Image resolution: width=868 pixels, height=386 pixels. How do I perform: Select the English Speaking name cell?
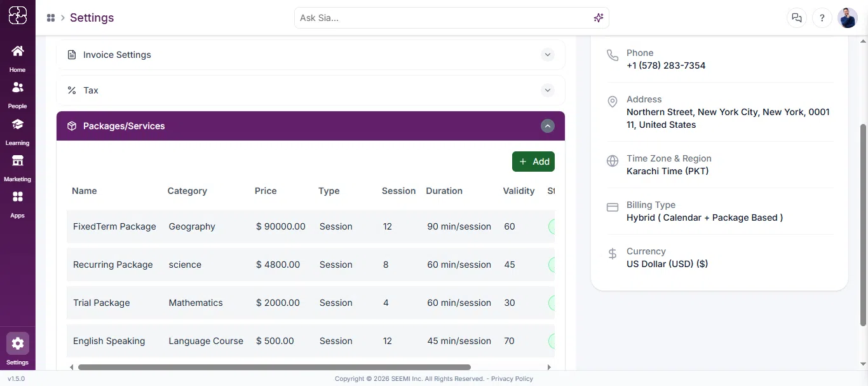pos(109,341)
